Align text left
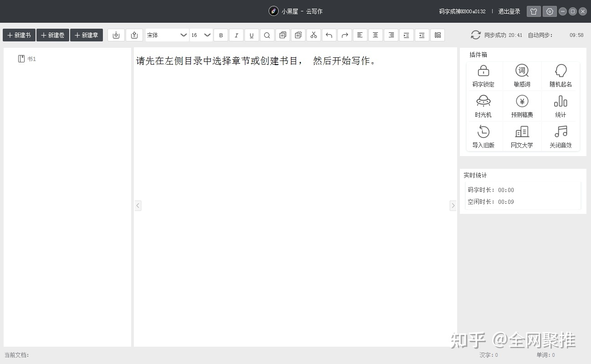This screenshot has width=591, height=364. point(360,35)
